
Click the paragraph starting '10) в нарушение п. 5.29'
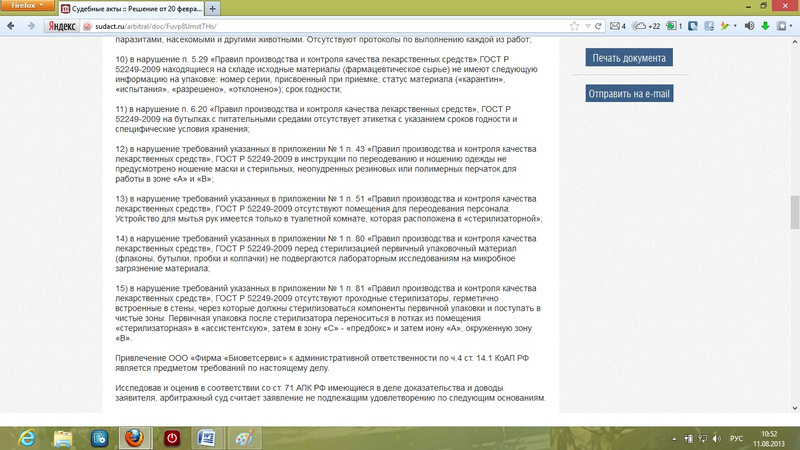click(326, 74)
